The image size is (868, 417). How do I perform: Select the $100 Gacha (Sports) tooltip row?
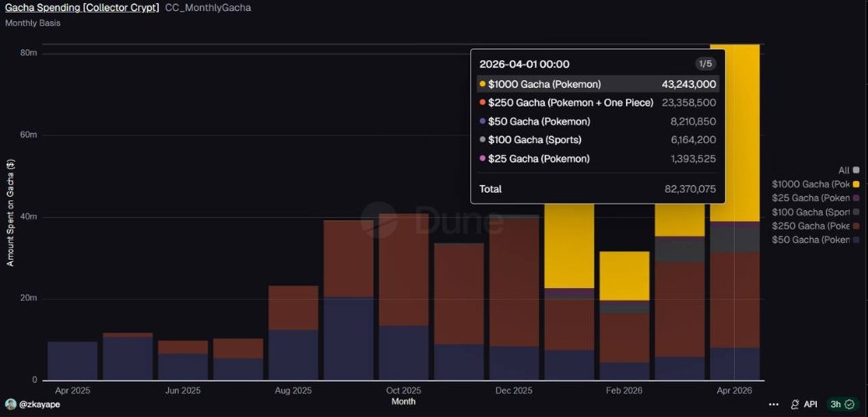[x=598, y=140]
